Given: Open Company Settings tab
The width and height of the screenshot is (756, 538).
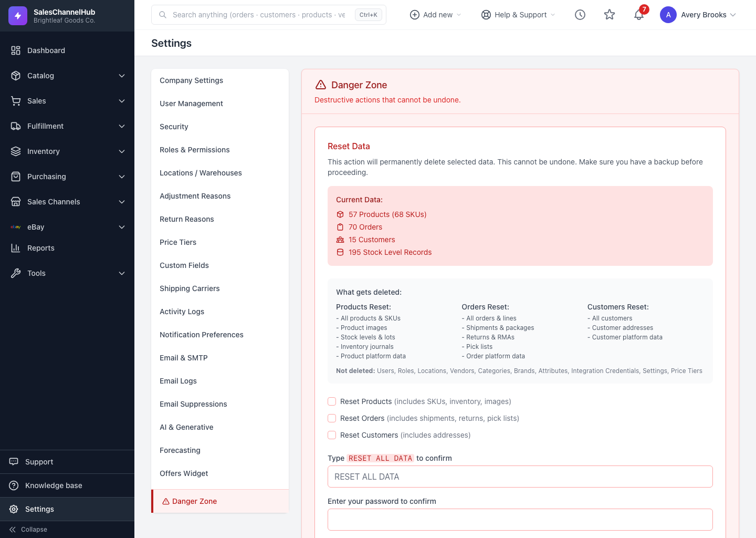Looking at the screenshot, I should (x=220, y=80).
